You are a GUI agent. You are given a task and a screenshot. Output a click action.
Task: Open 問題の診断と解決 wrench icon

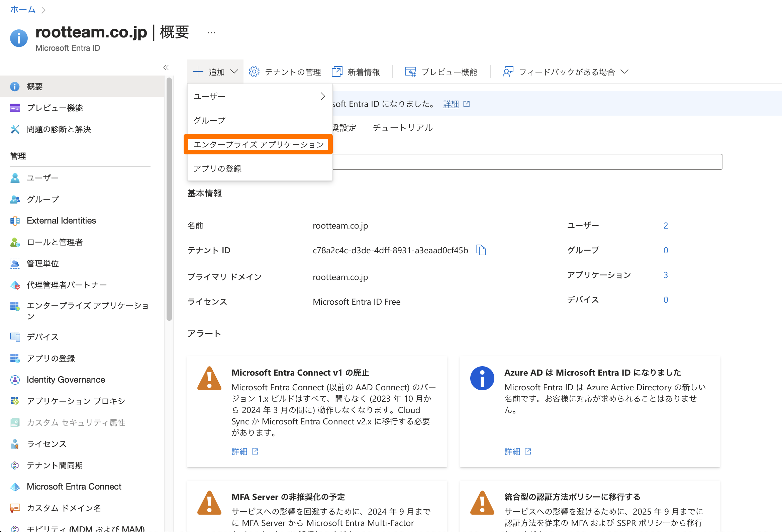point(15,129)
